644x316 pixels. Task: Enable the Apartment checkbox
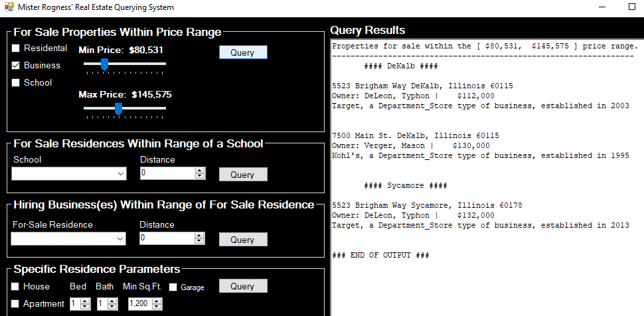(16, 304)
